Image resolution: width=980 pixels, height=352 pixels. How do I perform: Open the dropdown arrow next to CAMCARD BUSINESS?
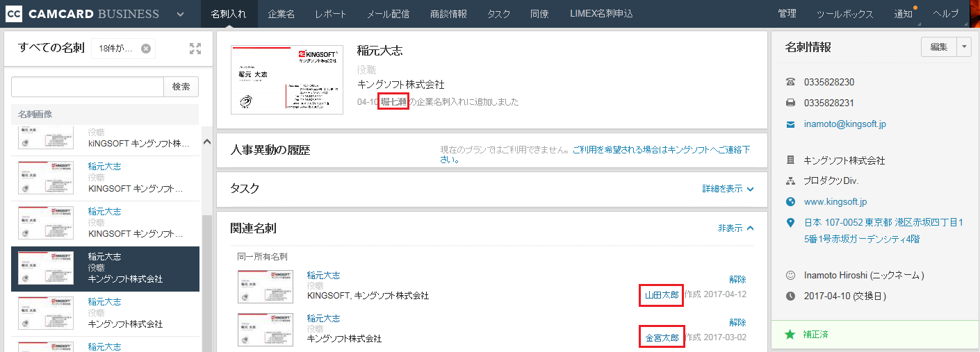181,14
